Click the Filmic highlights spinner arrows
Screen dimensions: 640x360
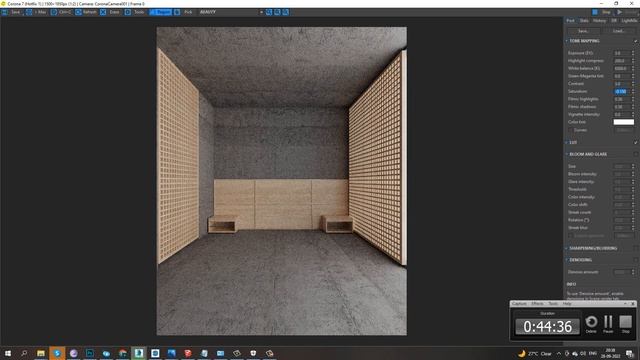click(633, 99)
